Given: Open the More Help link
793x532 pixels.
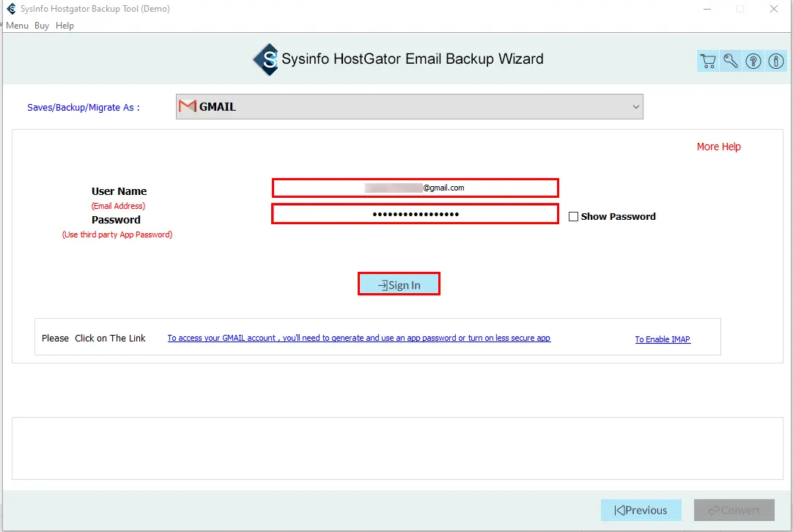Looking at the screenshot, I should [x=719, y=147].
